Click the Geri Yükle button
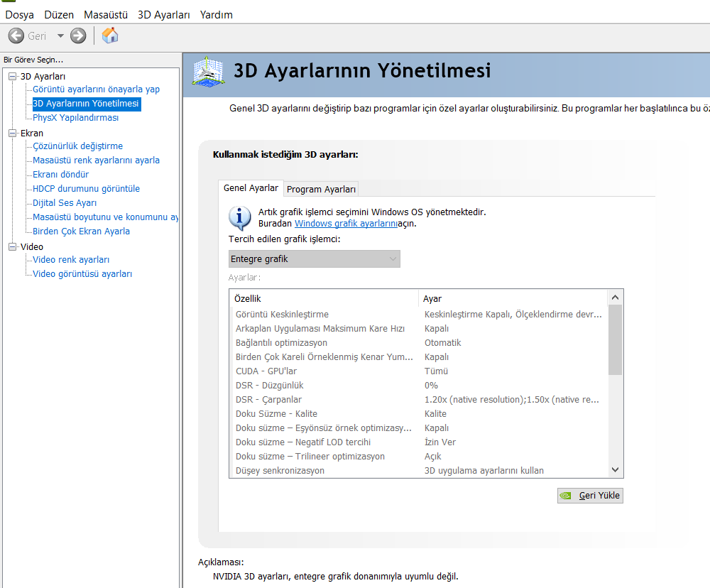The image size is (710, 588). pyautogui.click(x=590, y=496)
